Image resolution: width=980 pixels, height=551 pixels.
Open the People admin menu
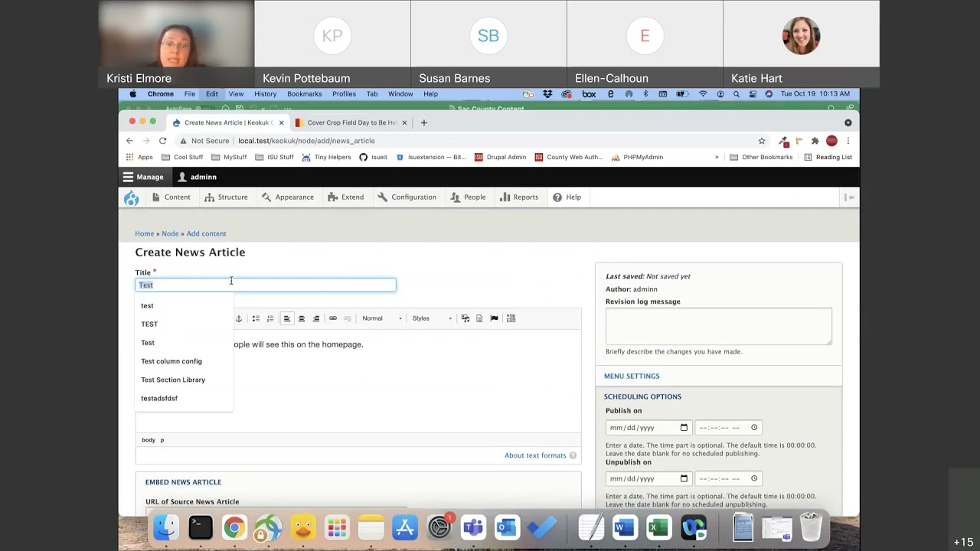point(469,197)
